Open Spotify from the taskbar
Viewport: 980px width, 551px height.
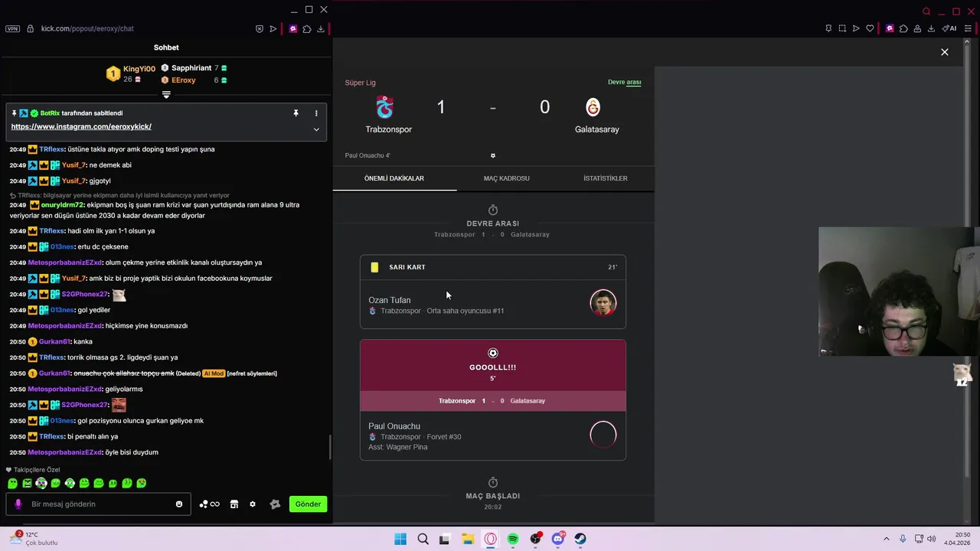513,539
